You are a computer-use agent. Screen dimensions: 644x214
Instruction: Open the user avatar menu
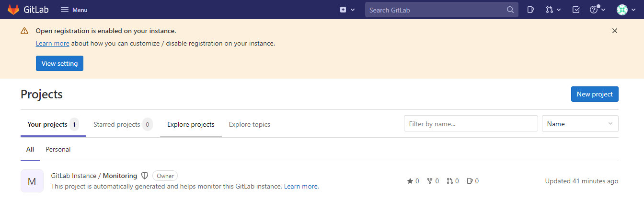coord(625,10)
